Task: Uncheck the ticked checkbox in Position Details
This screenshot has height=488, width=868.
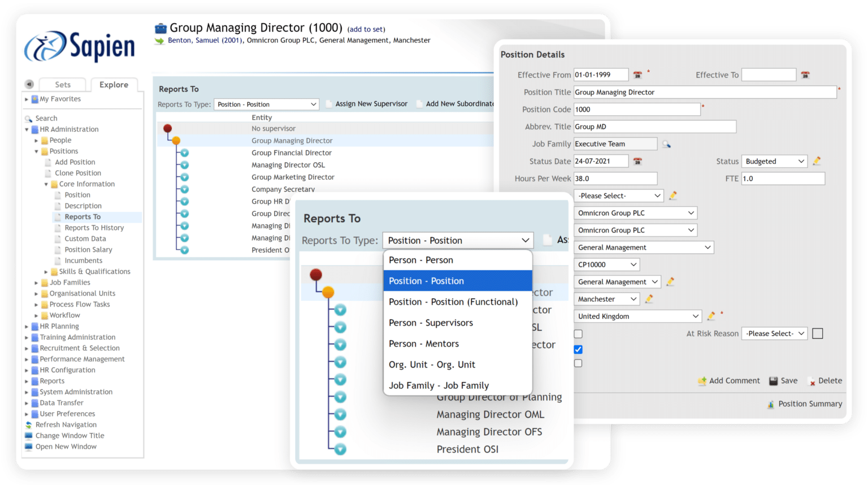Action: (x=578, y=349)
